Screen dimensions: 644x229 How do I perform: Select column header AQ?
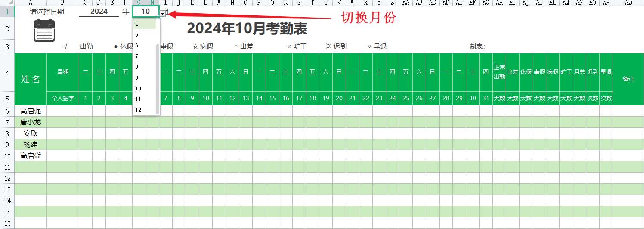[628, 3]
